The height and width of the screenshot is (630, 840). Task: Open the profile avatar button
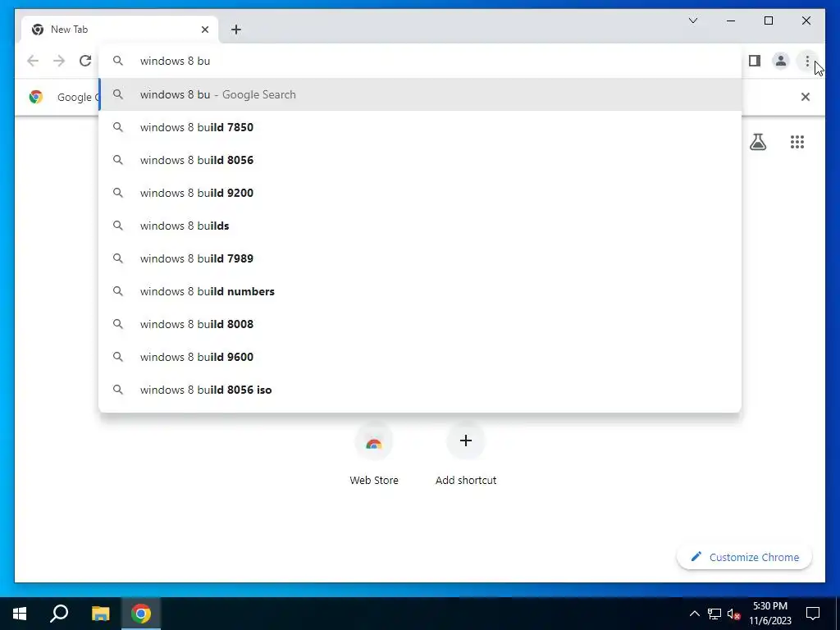tap(781, 61)
